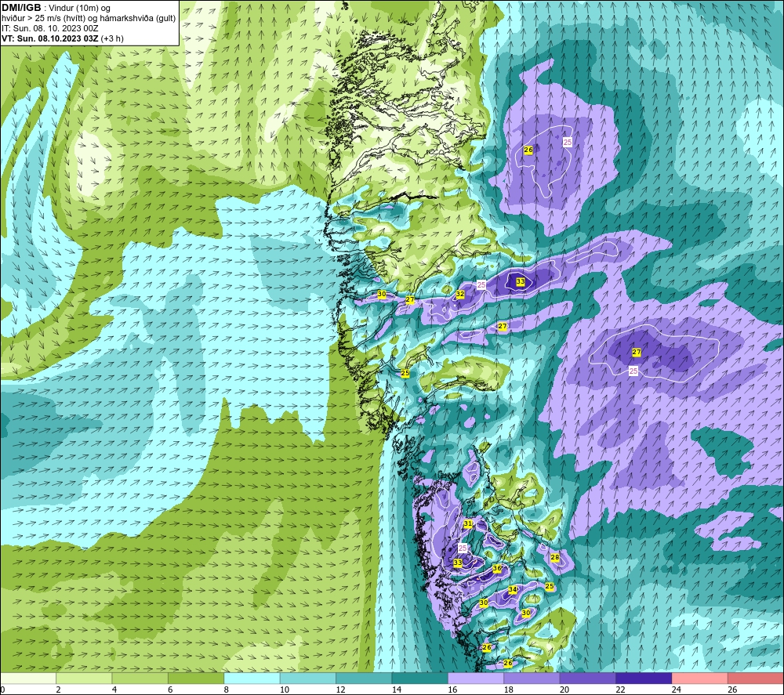
Task: Click the legend tick label 18
Action: pyautogui.click(x=509, y=690)
